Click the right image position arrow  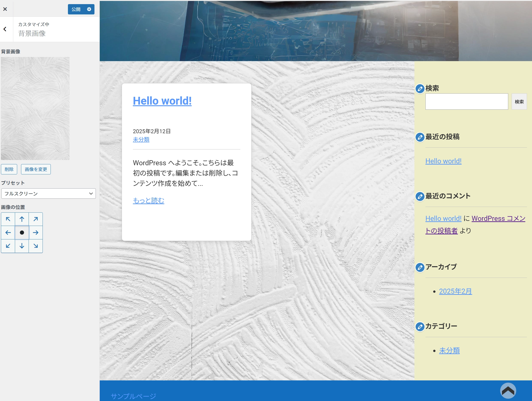click(x=36, y=233)
